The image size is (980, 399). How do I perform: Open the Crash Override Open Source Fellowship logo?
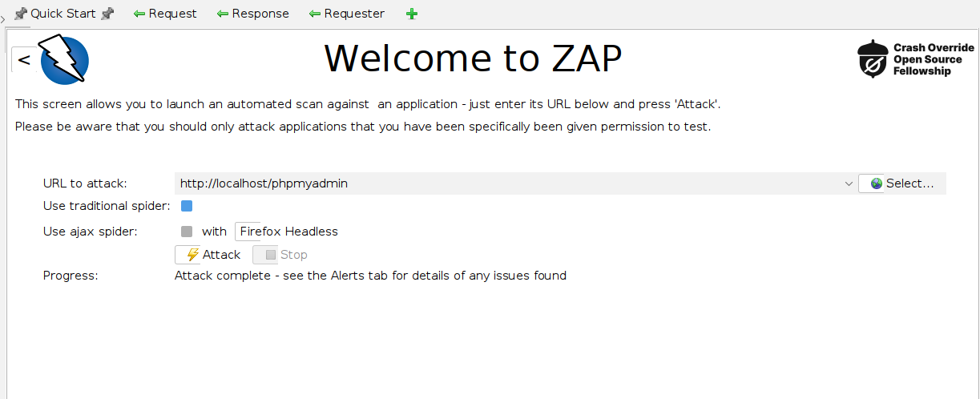click(x=916, y=59)
